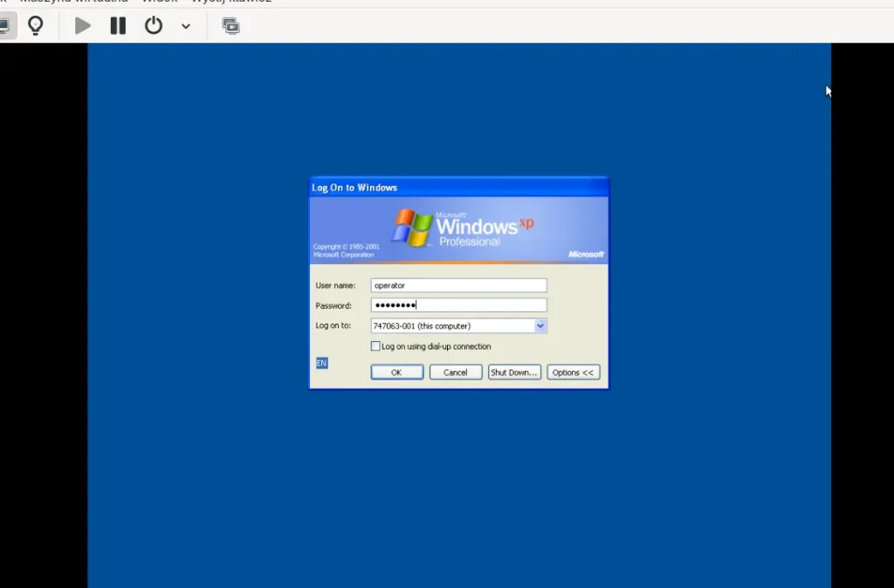This screenshot has height=588, width=894.
Task: Confirm login with the OK button
Action: point(396,373)
